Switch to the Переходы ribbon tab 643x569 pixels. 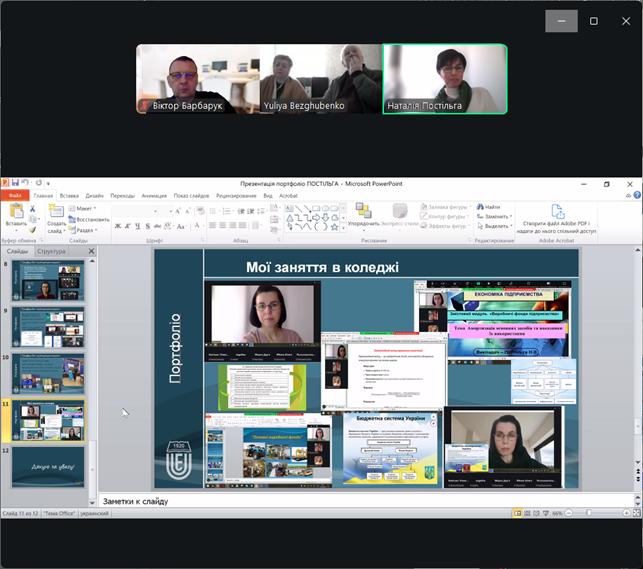pos(122,196)
